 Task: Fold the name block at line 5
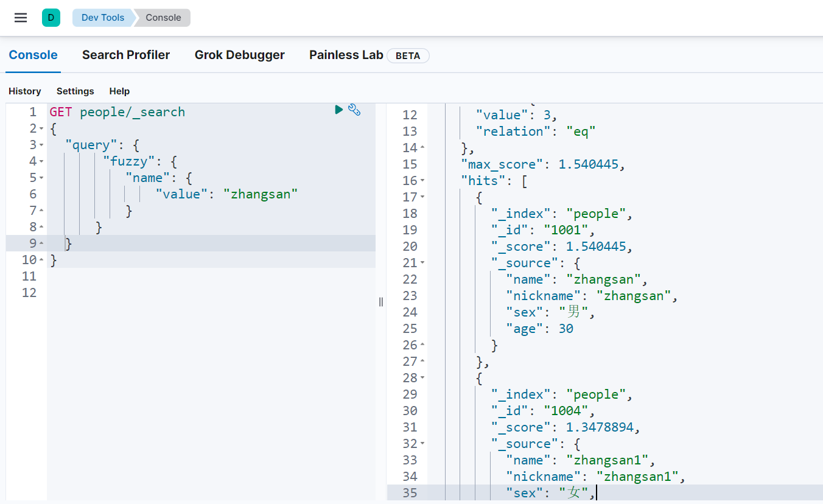pyautogui.click(x=41, y=178)
